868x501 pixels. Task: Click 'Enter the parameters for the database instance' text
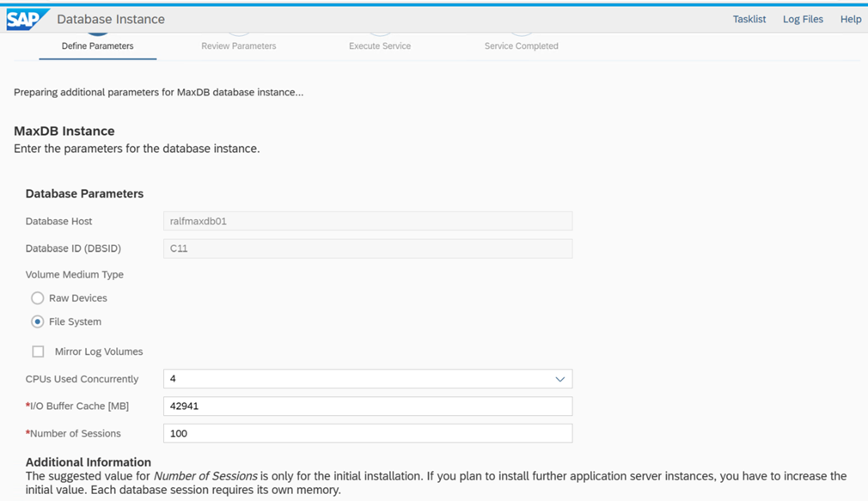(137, 149)
